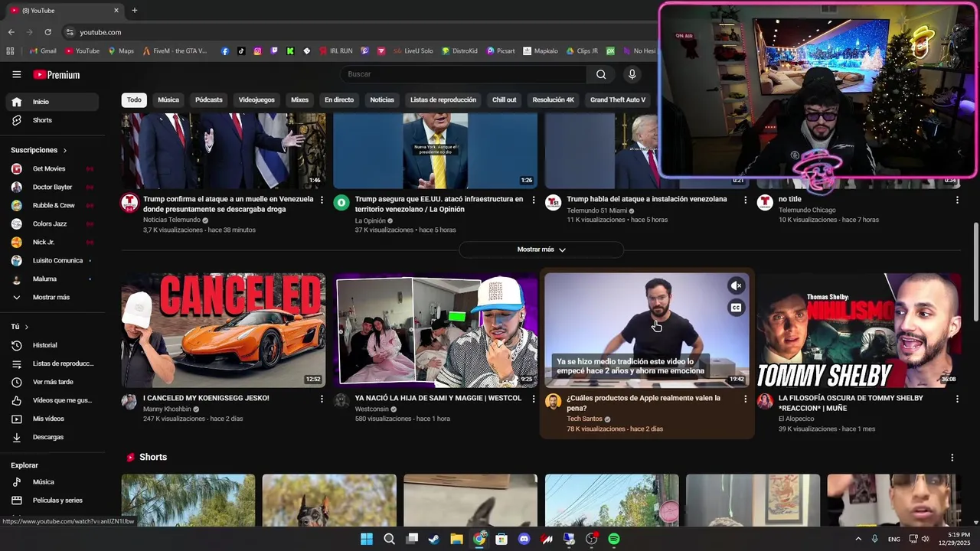
Task: Expand Mostrar más in subscriptions sidebar
Action: tap(51, 297)
